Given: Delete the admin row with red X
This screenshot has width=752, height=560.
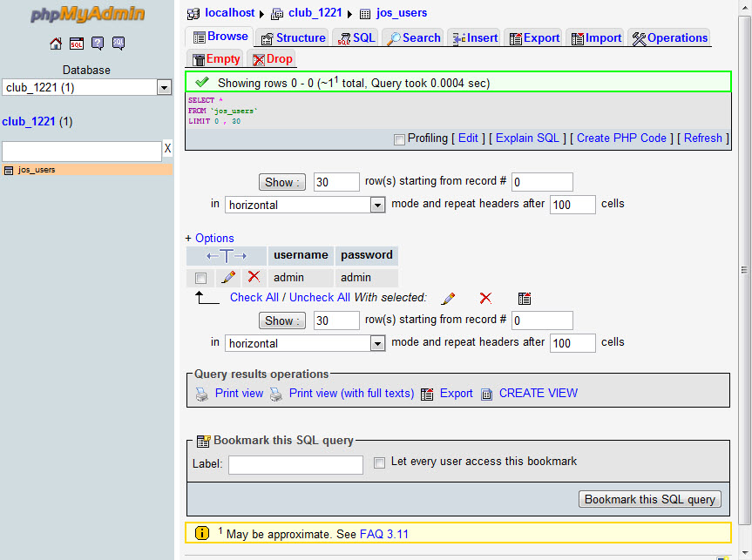Looking at the screenshot, I should [x=254, y=277].
